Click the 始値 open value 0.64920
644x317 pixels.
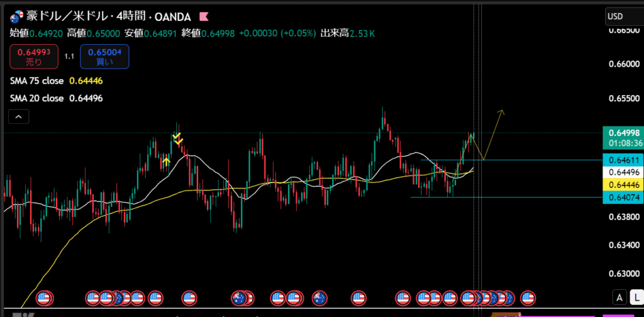coord(46,34)
